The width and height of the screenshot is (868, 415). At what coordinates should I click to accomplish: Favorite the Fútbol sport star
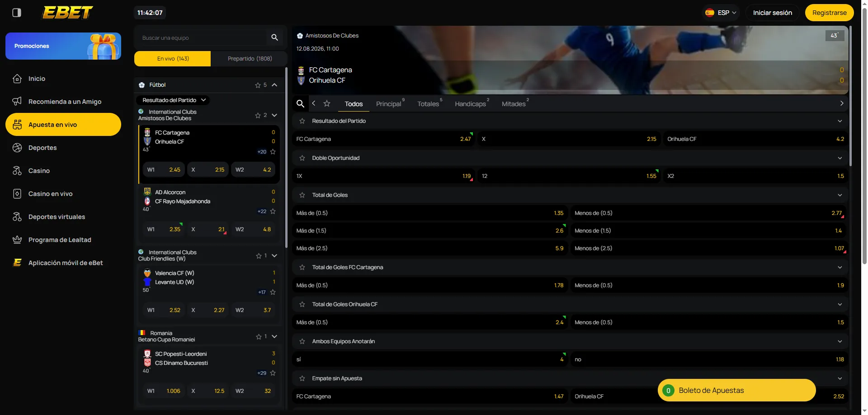click(258, 85)
